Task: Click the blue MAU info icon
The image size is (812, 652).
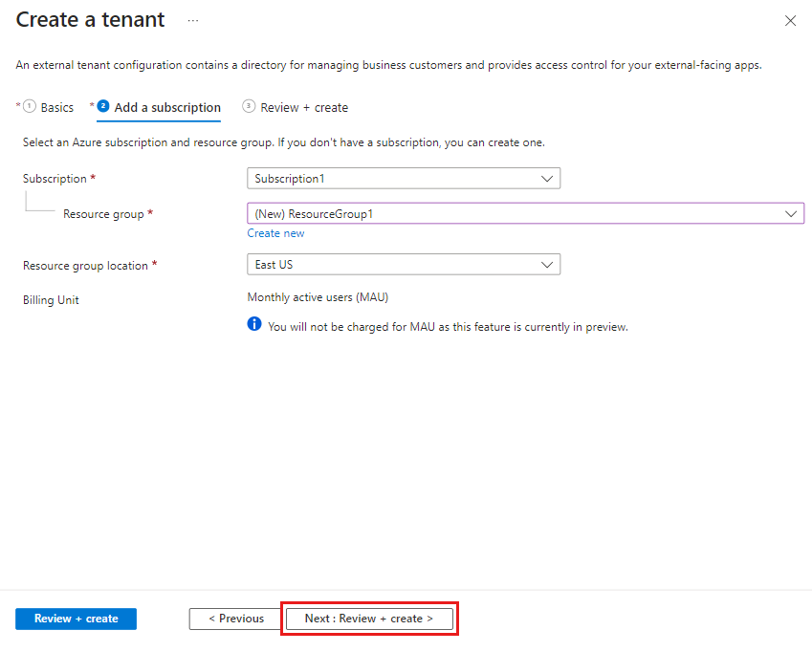Action: (x=254, y=325)
